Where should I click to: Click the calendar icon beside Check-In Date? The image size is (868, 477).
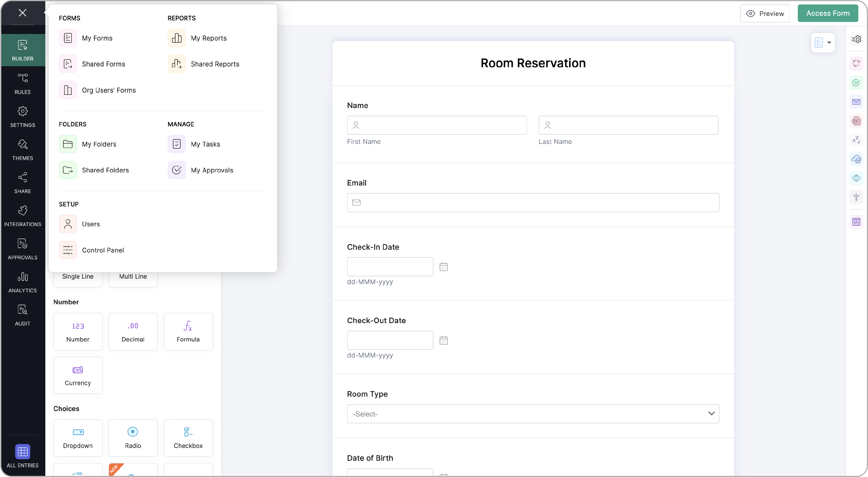443,267
